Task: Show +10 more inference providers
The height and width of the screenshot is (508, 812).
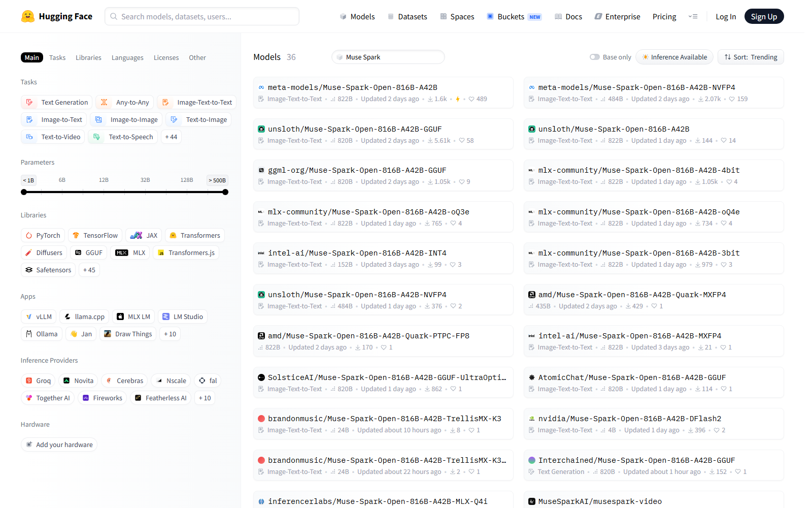Action: tap(205, 398)
